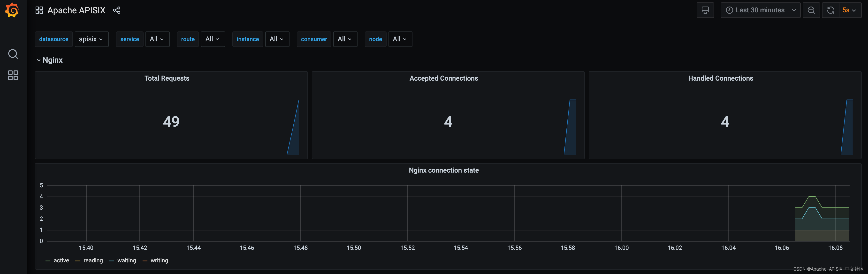Share the dashboard via share icon
Screen dimensions: 868x274
tap(117, 10)
